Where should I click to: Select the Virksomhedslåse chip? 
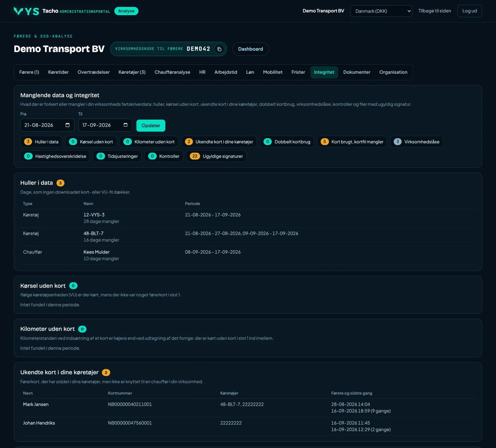coord(416,142)
